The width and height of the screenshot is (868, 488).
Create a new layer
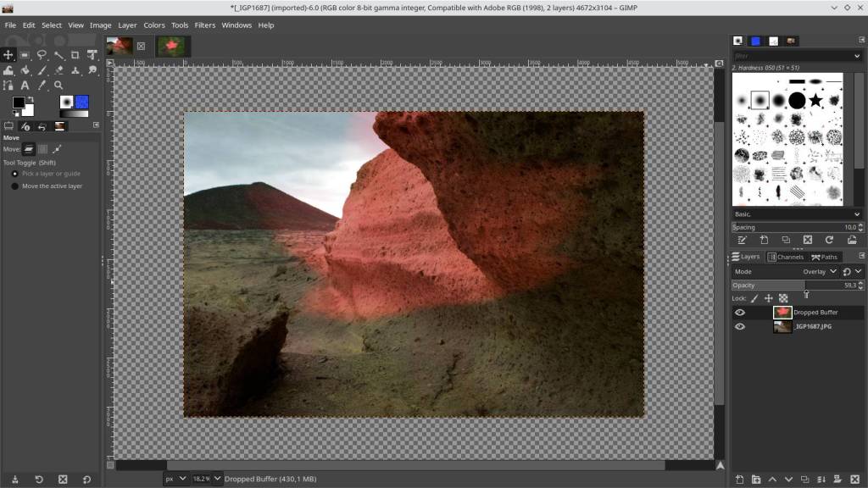coord(739,480)
